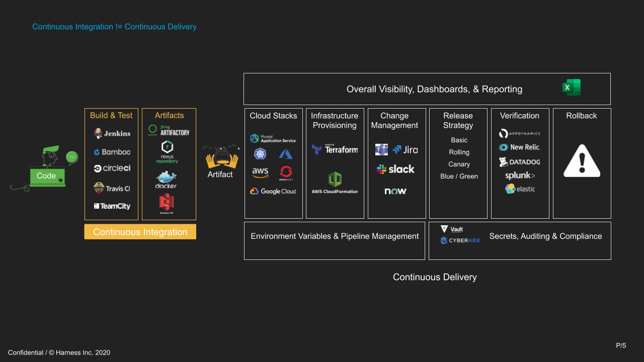Click the Slack logo
This screenshot has height=362, width=644.
(395, 169)
